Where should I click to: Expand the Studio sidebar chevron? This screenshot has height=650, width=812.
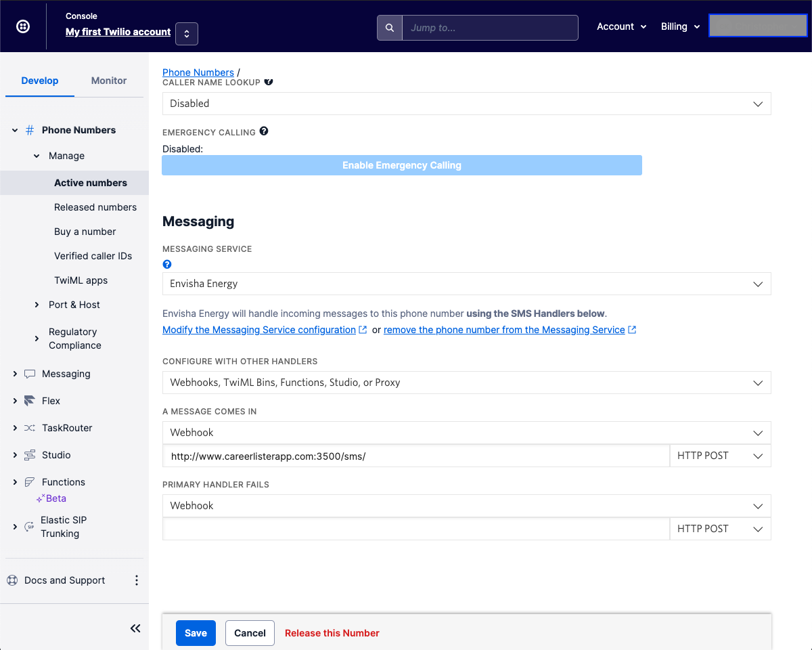[15, 455]
